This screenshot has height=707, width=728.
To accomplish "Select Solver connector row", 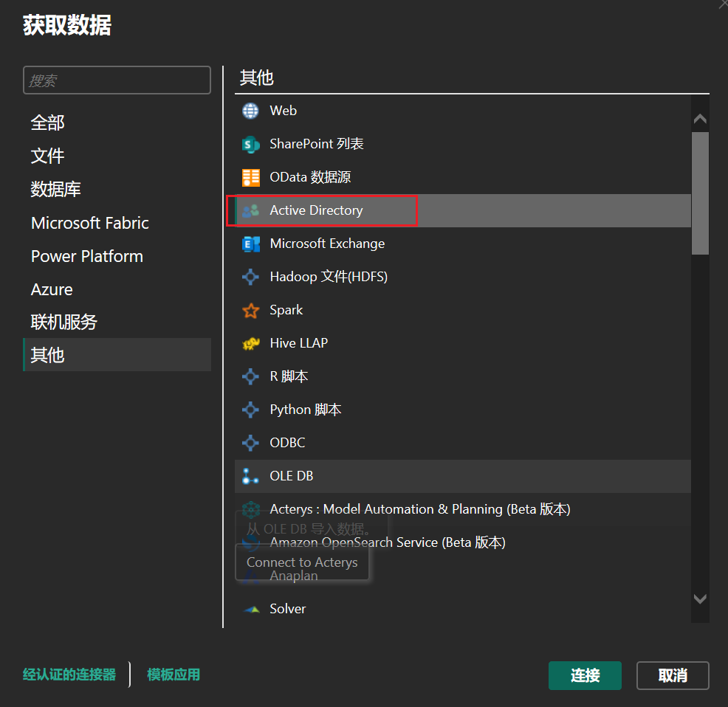I will click(463, 609).
